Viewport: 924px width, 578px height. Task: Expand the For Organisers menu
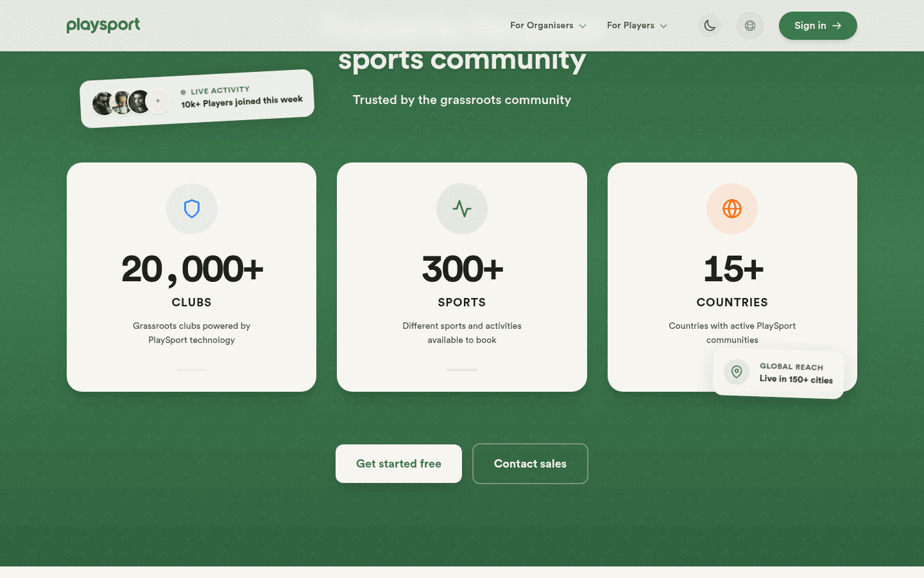point(548,26)
